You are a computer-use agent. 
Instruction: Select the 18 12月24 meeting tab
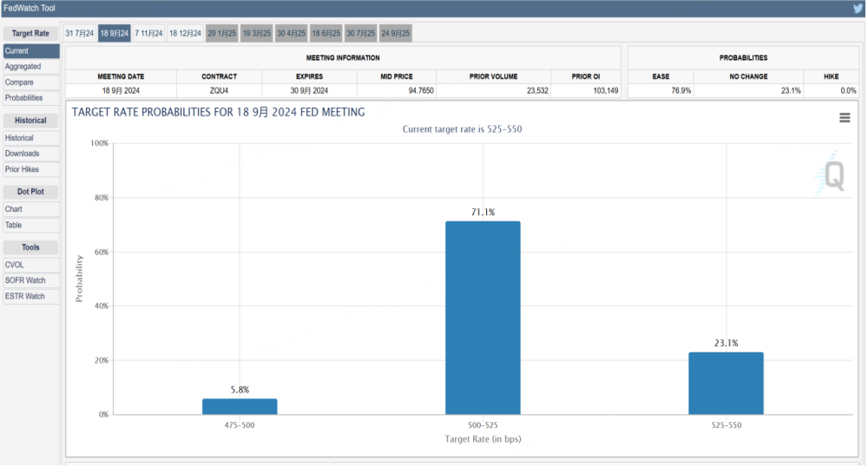point(185,33)
